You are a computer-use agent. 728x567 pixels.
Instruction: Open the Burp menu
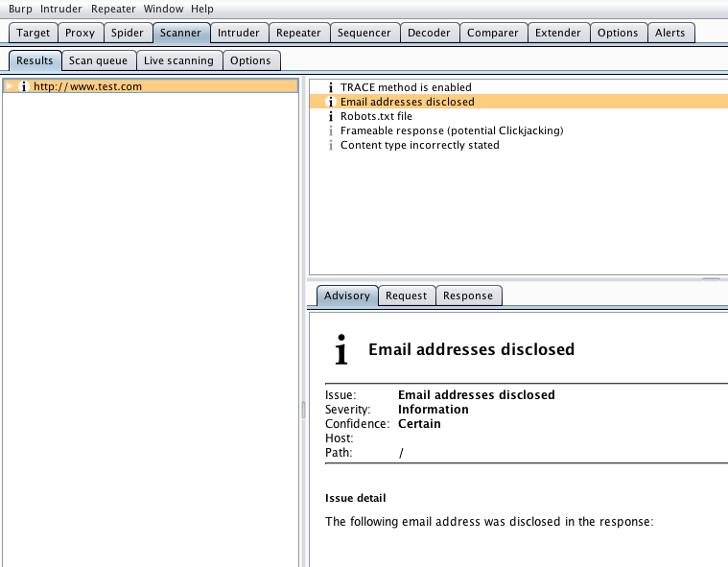(20, 9)
